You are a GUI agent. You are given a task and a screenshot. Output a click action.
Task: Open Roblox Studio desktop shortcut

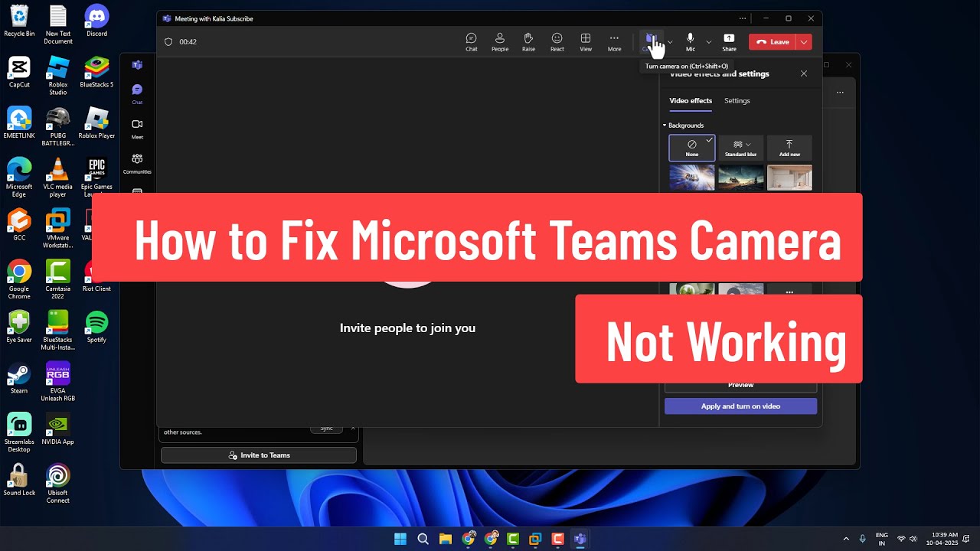pyautogui.click(x=58, y=76)
